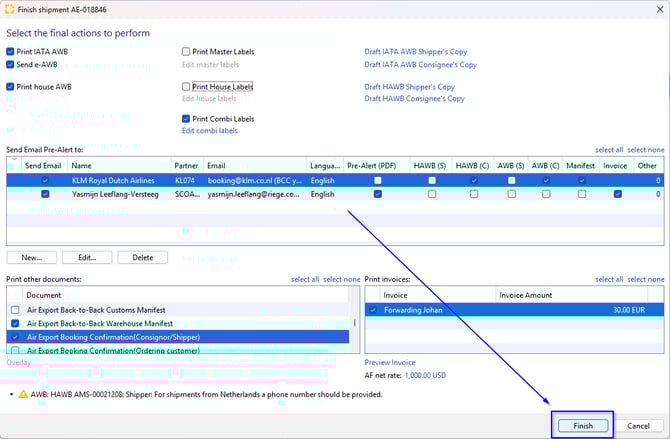Viewport: 670px width, 439px height.
Task: Sort recipients by Partner column header
Action: tap(187, 165)
